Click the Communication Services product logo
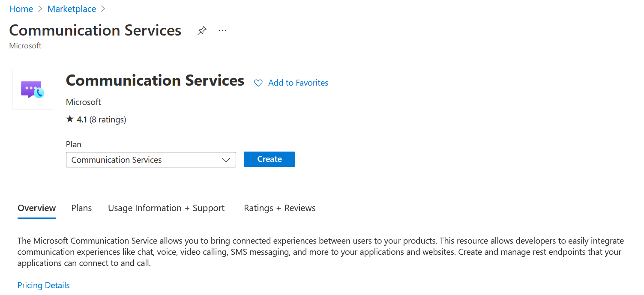 click(x=33, y=89)
